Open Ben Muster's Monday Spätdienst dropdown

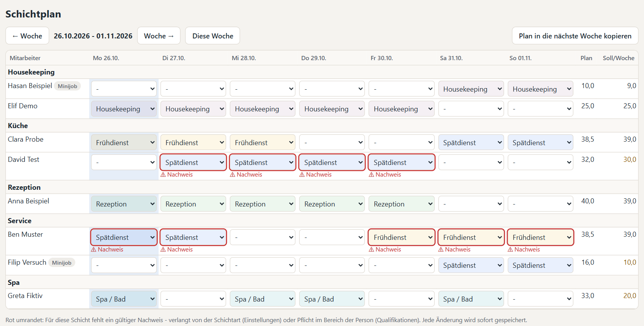pyautogui.click(x=124, y=237)
